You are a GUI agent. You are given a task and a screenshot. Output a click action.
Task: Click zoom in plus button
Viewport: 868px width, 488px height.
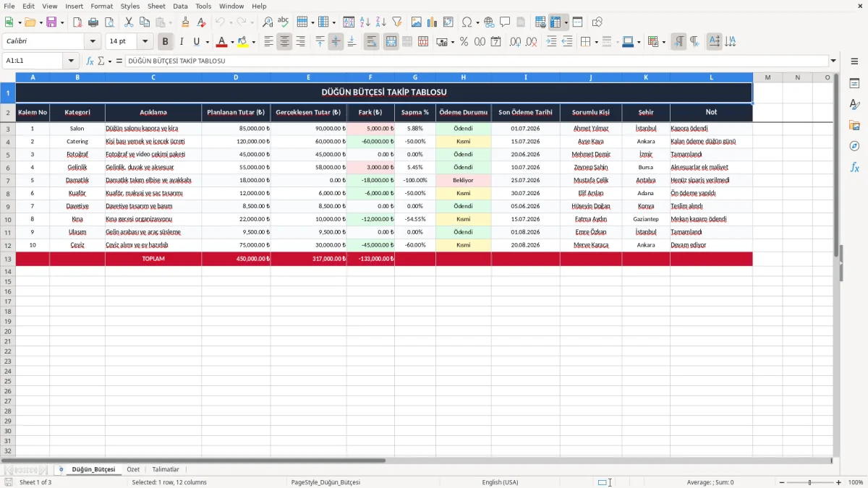[839, 482]
